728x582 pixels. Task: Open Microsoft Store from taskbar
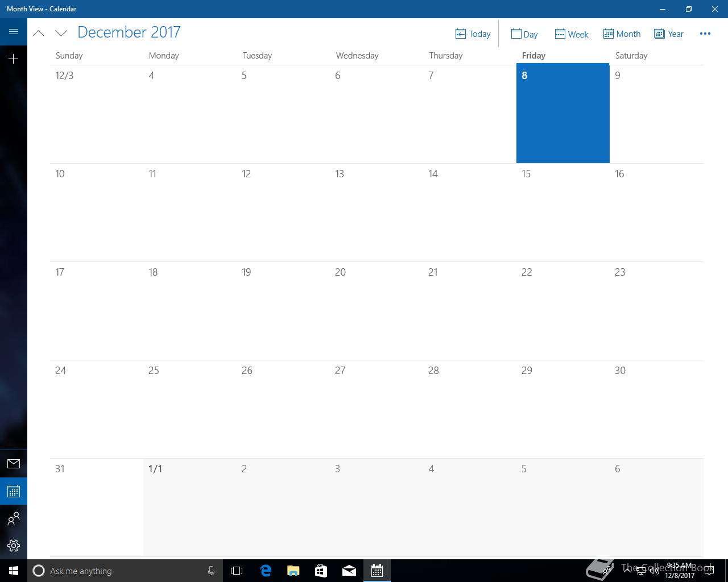click(x=321, y=571)
